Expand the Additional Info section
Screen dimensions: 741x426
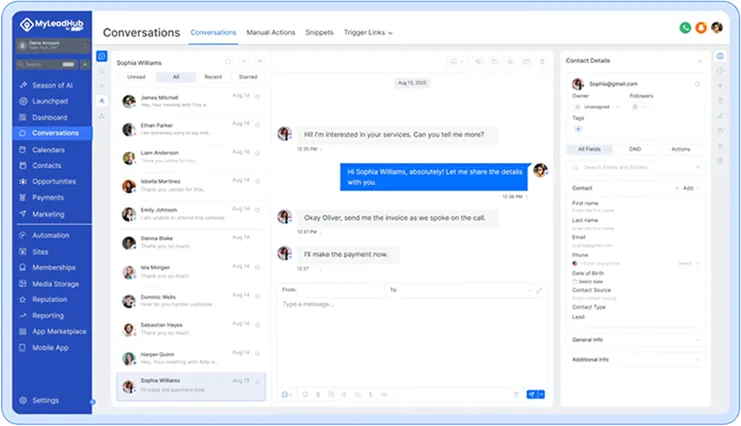635,359
